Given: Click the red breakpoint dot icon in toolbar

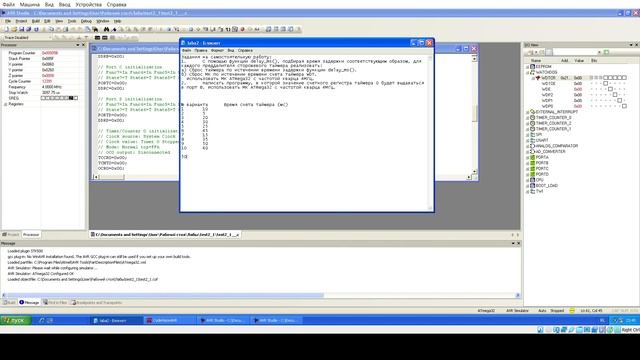Looking at the screenshot, I should (242, 29).
